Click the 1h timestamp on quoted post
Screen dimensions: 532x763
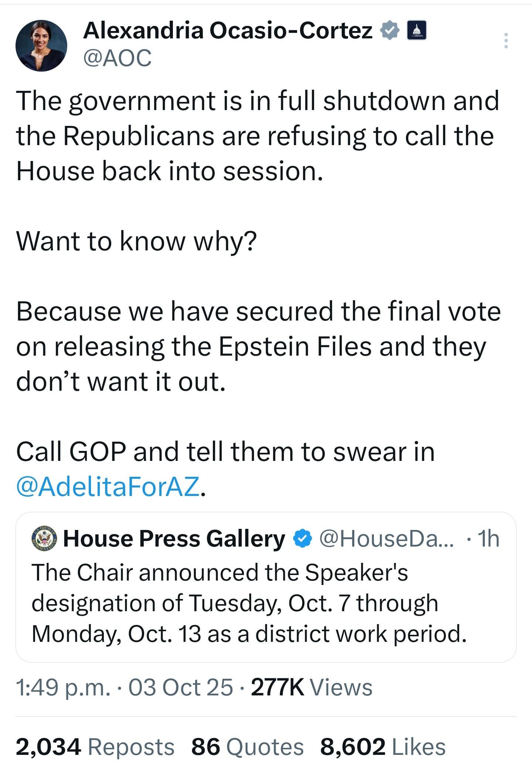tap(488, 539)
